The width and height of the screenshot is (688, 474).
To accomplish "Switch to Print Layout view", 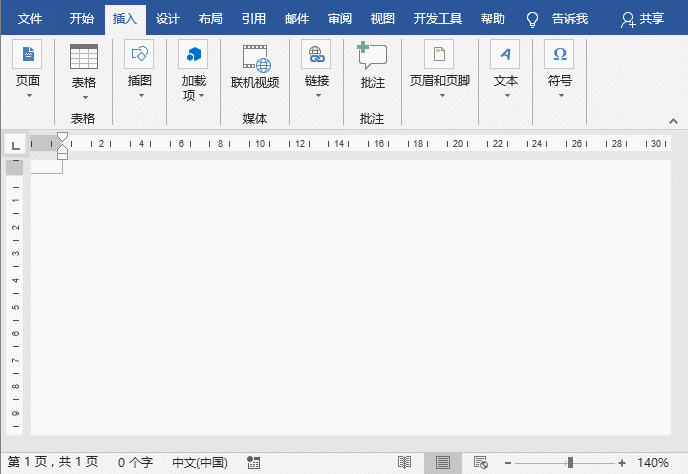I will 442,463.
